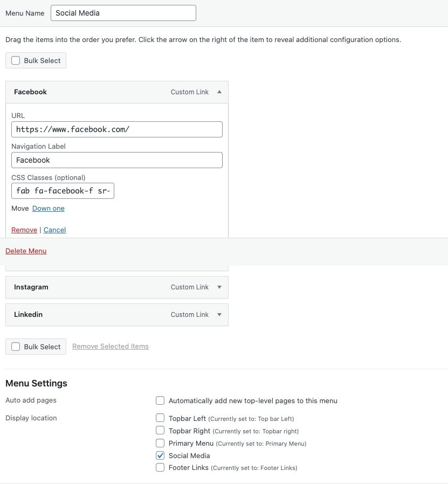Tick the bottom Bulk Select checkbox
Image resolution: width=448 pixels, height=484 pixels.
[16, 347]
